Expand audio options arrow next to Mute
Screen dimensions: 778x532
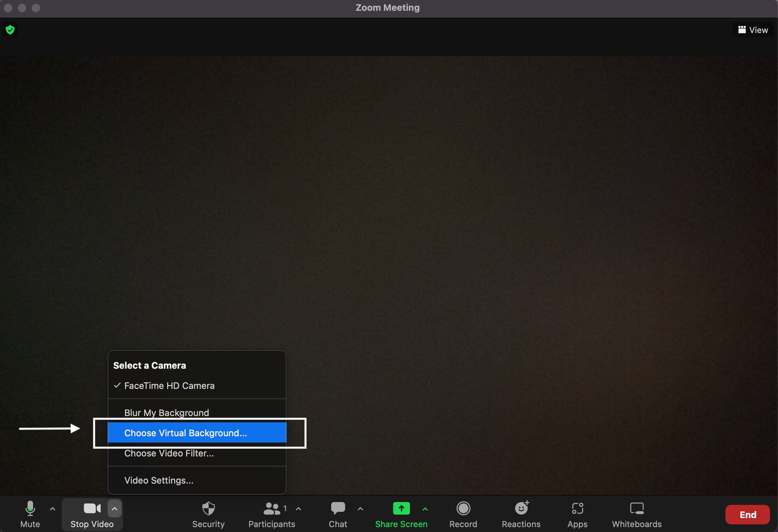(53, 509)
